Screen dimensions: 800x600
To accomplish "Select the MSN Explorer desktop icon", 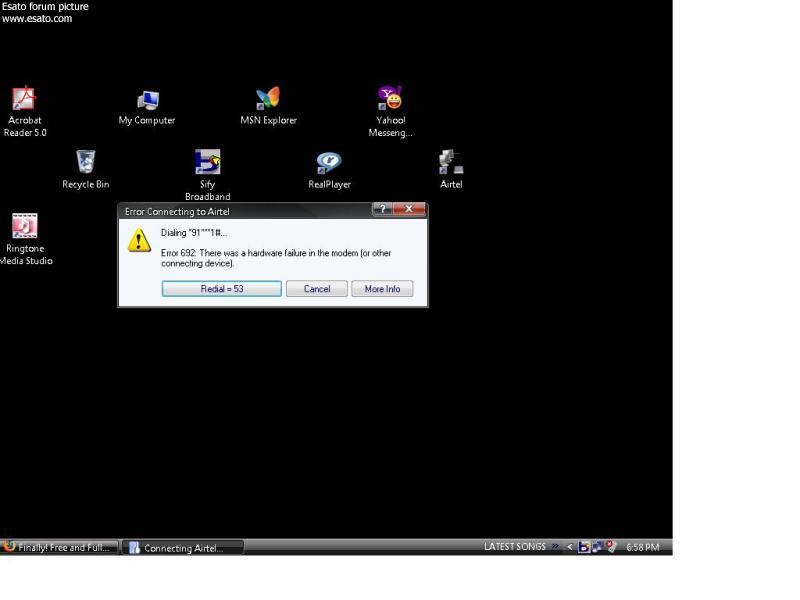I will tap(268, 106).
